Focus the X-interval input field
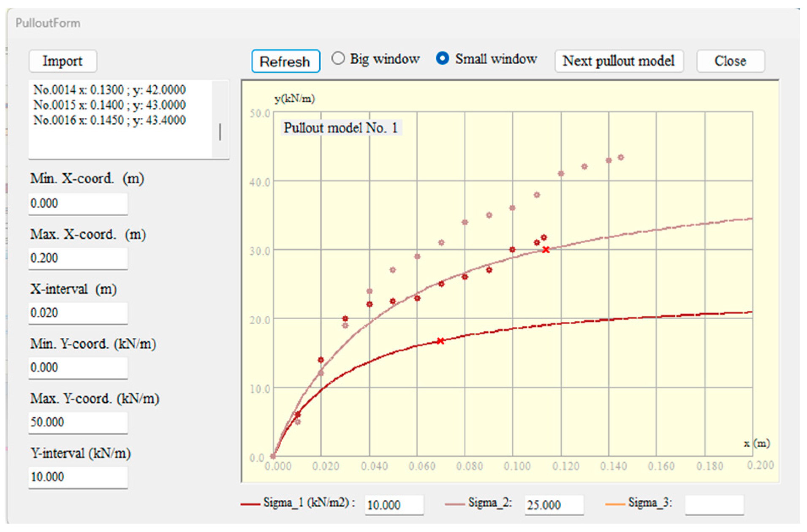This screenshot has height=532, width=807. tap(78, 313)
